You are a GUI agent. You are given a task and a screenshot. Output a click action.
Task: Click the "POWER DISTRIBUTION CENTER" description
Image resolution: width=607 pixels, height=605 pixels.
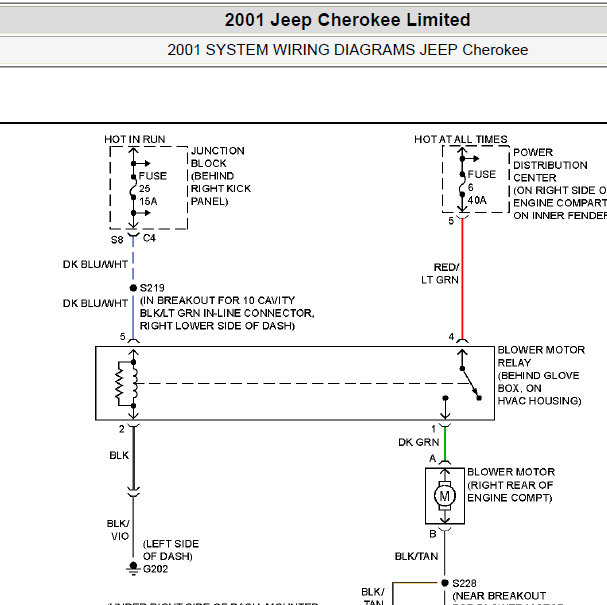(x=560, y=184)
